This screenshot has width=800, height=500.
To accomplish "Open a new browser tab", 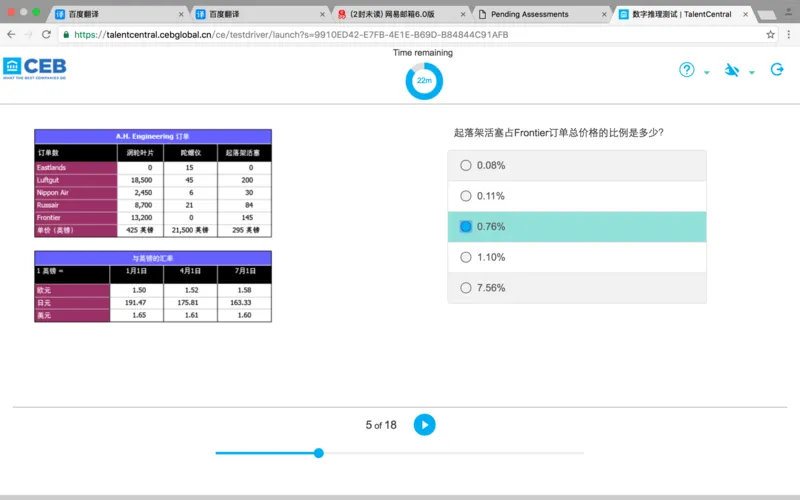I will pyautogui.click(x=766, y=15).
